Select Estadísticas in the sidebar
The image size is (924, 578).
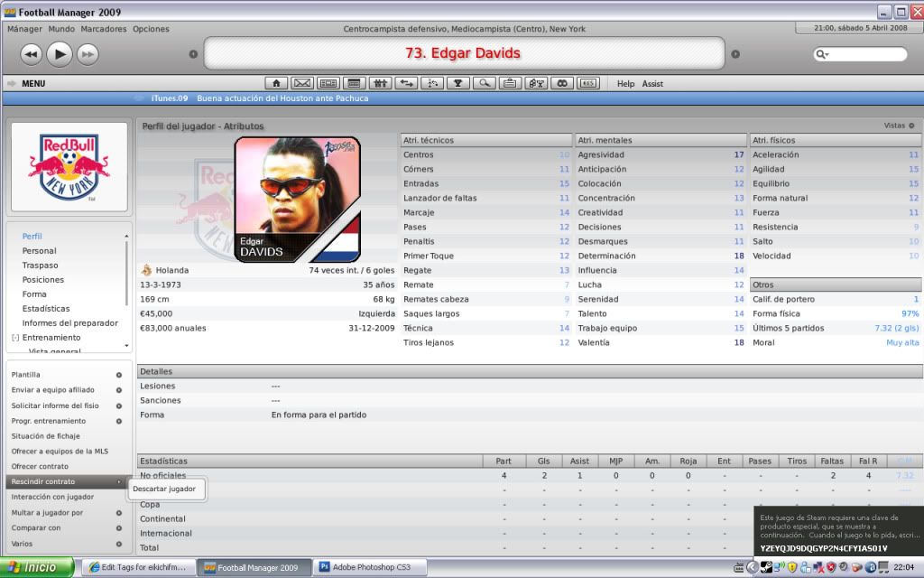point(46,309)
